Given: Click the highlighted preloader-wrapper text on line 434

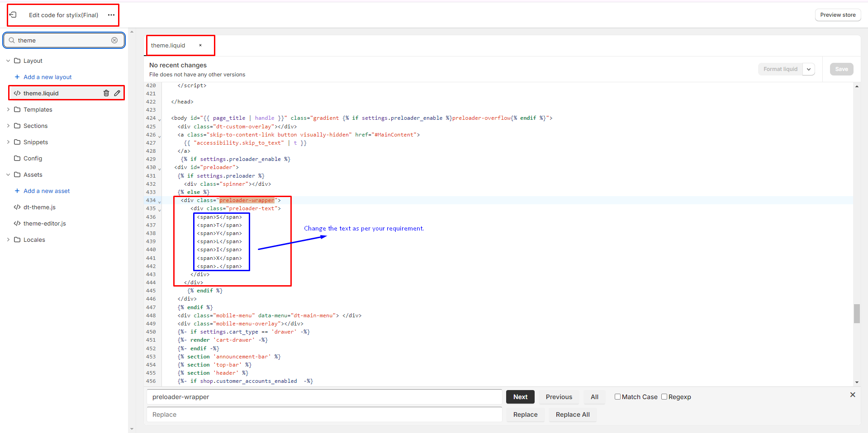Looking at the screenshot, I should pyautogui.click(x=247, y=200).
